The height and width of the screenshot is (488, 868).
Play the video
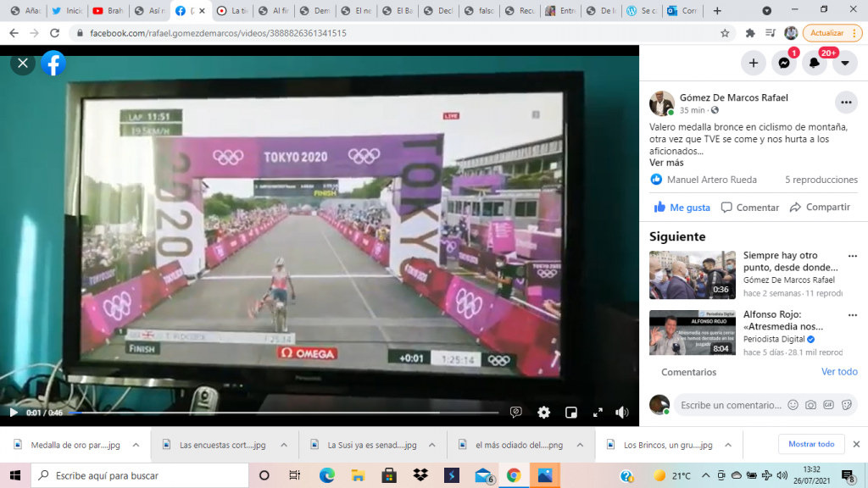pos(14,413)
